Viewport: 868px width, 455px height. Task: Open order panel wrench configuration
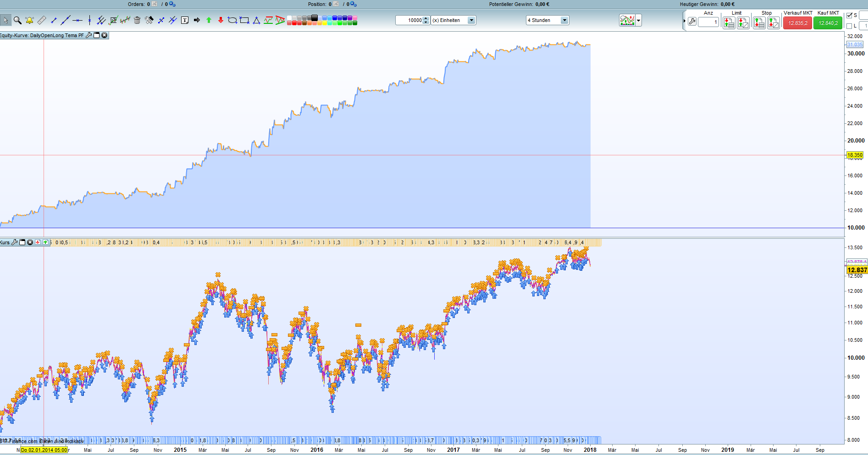[x=692, y=22]
